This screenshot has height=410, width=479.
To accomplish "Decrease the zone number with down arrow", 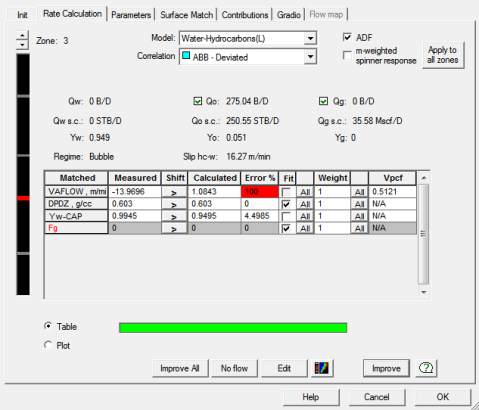I will tap(22, 44).
